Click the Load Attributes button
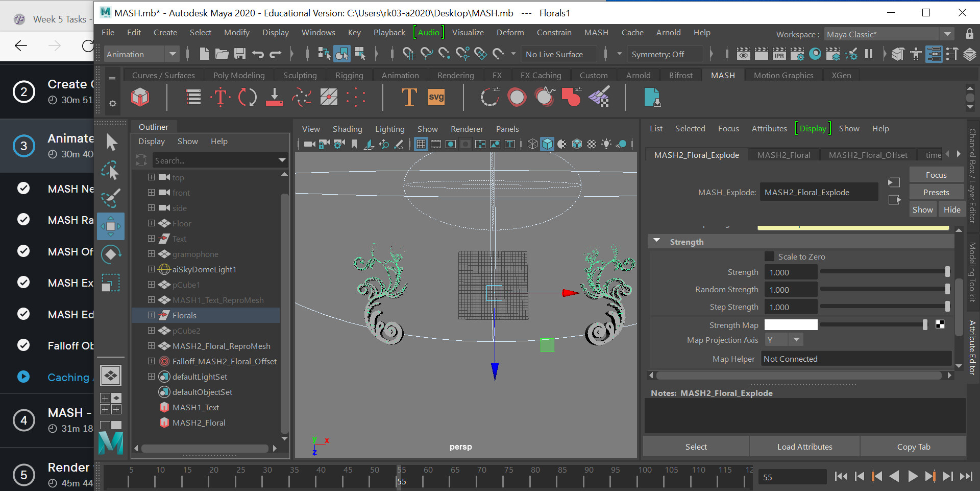The height and width of the screenshot is (491, 980). 804,447
